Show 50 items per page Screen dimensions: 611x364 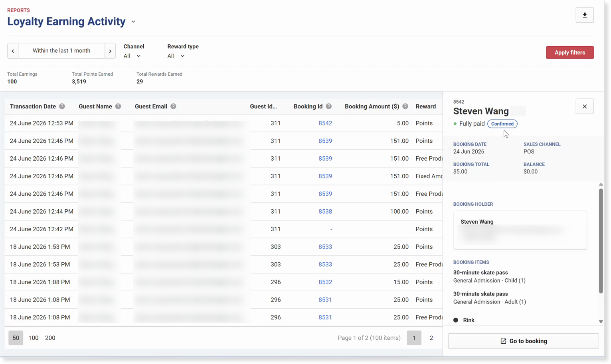point(16,338)
